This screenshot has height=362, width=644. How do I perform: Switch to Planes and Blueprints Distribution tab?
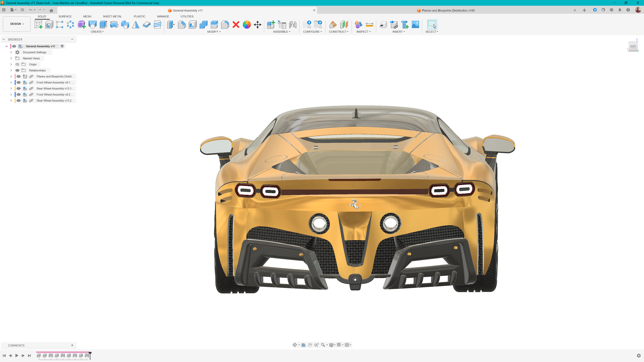[x=448, y=11]
